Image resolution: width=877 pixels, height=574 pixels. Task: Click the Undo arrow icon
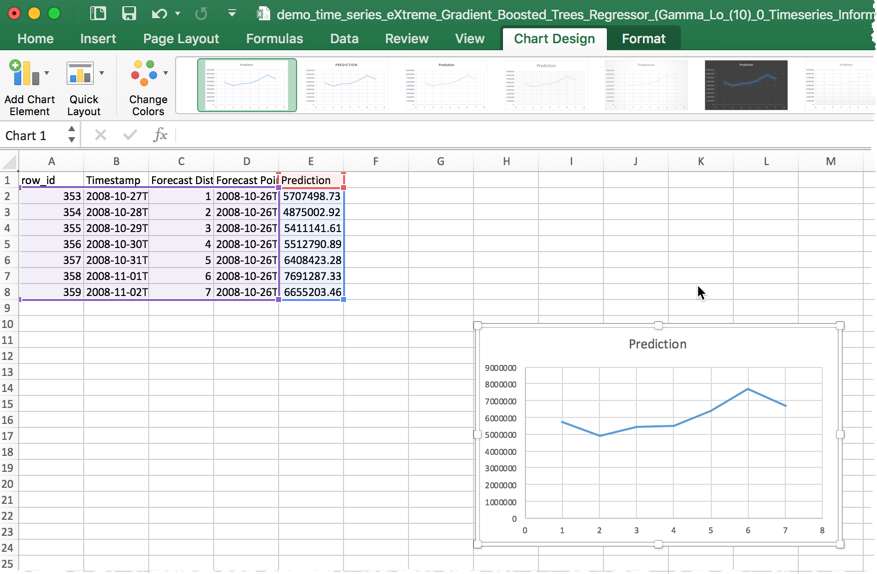pyautogui.click(x=159, y=14)
